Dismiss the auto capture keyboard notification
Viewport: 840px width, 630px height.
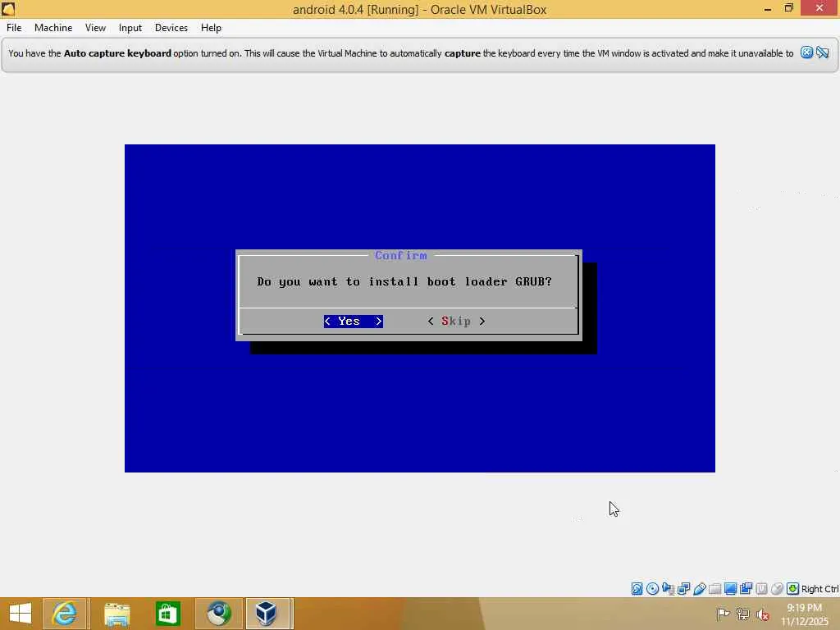(806, 52)
